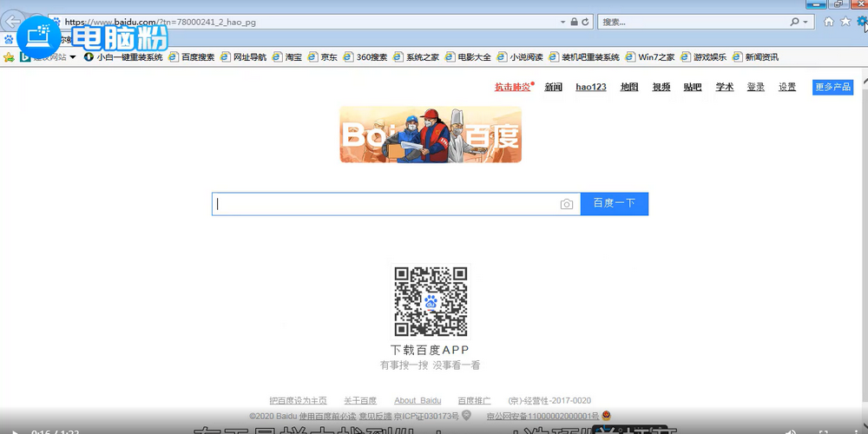Click the 百度一下 search button
Image resolution: width=868 pixels, height=434 pixels.
[615, 204]
